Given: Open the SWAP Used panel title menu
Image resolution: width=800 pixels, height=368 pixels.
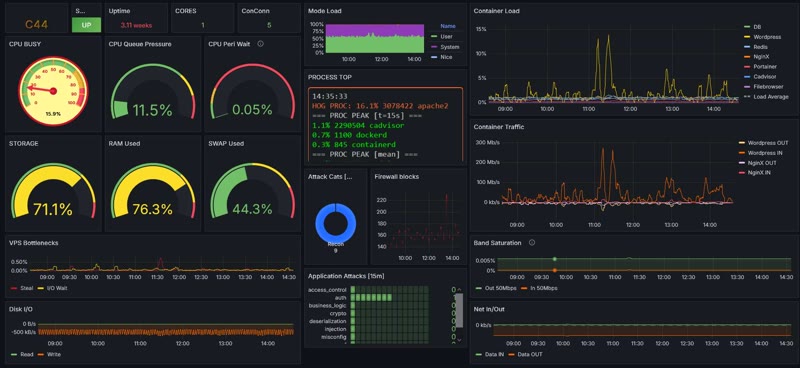Looking at the screenshot, I should (226, 143).
